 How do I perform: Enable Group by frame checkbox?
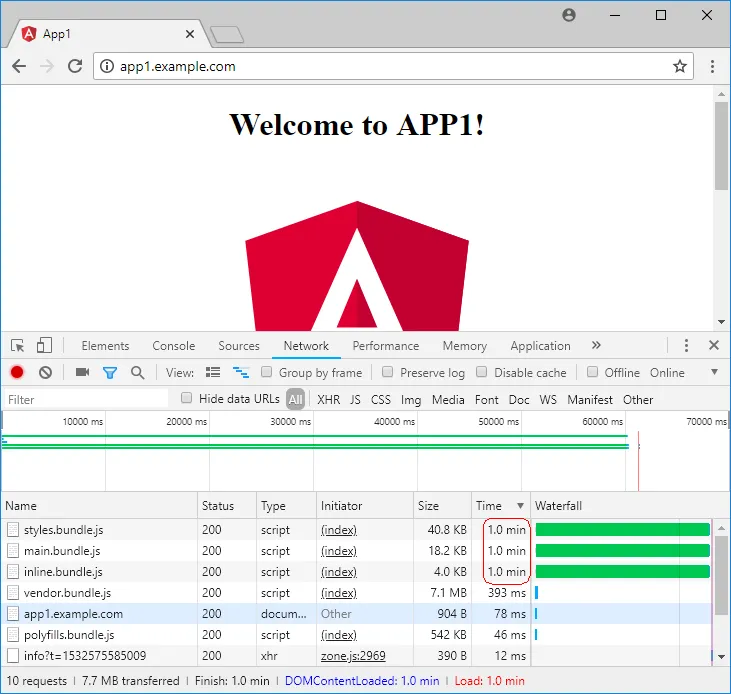tap(267, 372)
